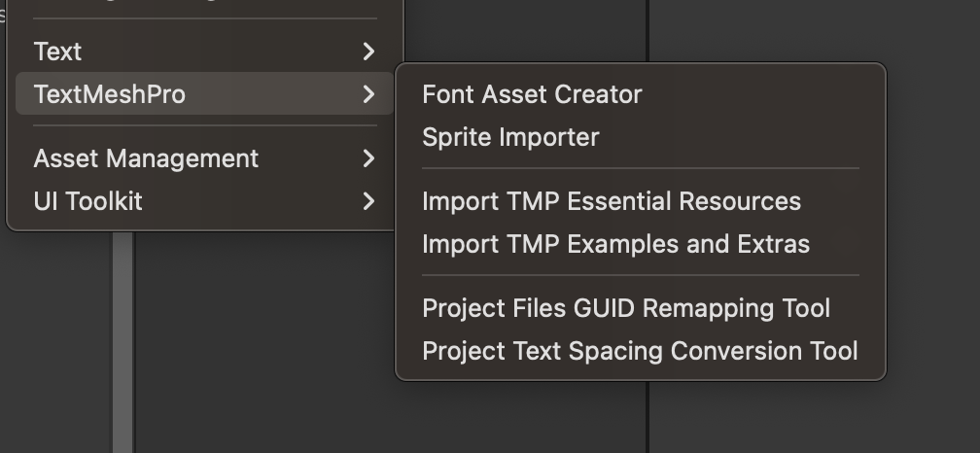Run Project Text Spacing Conversion Tool
980x453 pixels.
pyautogui.click(x=640, y=351)
